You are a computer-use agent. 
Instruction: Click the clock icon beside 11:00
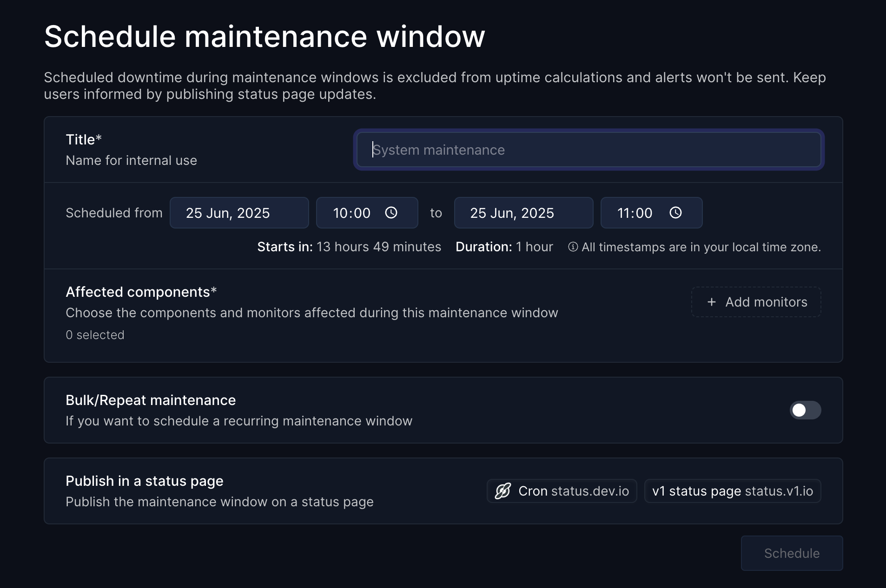(675, 213)
